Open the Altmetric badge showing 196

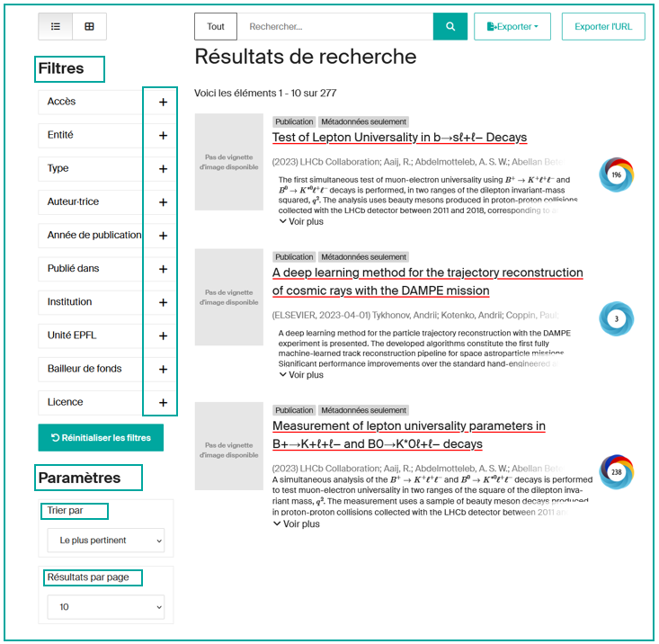pyautogui.click(x=616, y=174)
